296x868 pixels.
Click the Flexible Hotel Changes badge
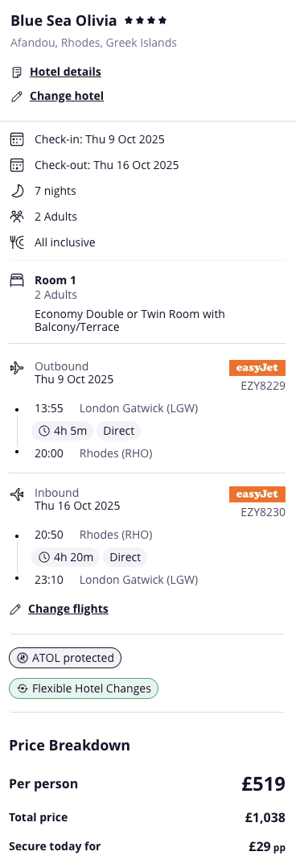(x=84, y=688)
